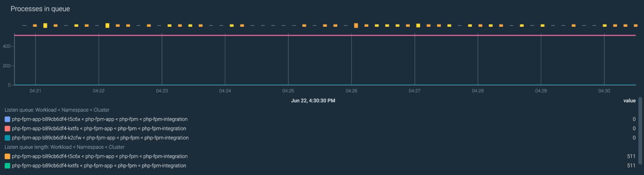The image size is (644, 175).
Task: Click the salmon swatch for kxtfs listen queue
Action: [7, 129]
